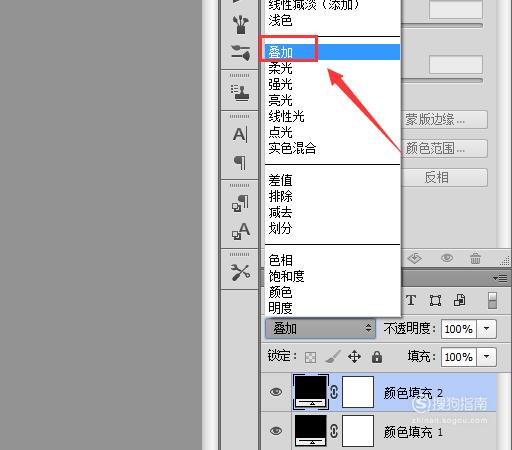
Task: Click the 蒙版边缘... button
Action: 445,120
